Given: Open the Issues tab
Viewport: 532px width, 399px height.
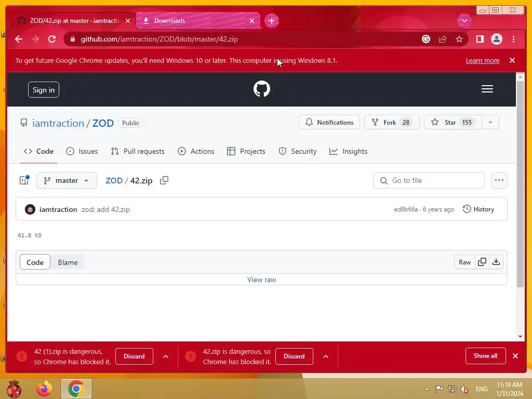Looking at the screenshot, I should point(82,151).
